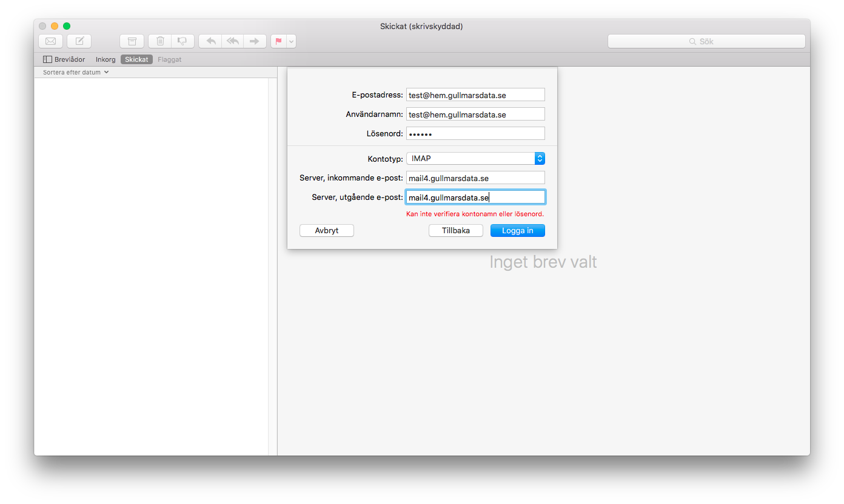Click the Get Mail envelope icon

(51, 41)
